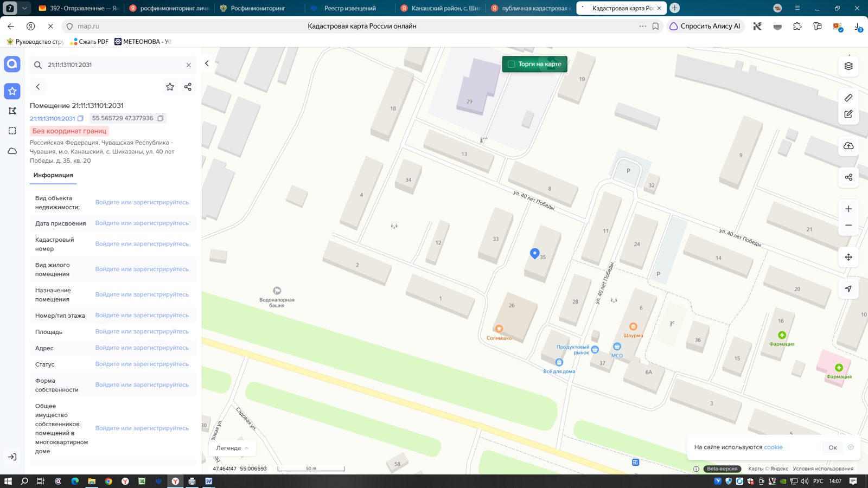868x488 pixels.
Task: Select the Информация tab
Action: click(53, 175)
